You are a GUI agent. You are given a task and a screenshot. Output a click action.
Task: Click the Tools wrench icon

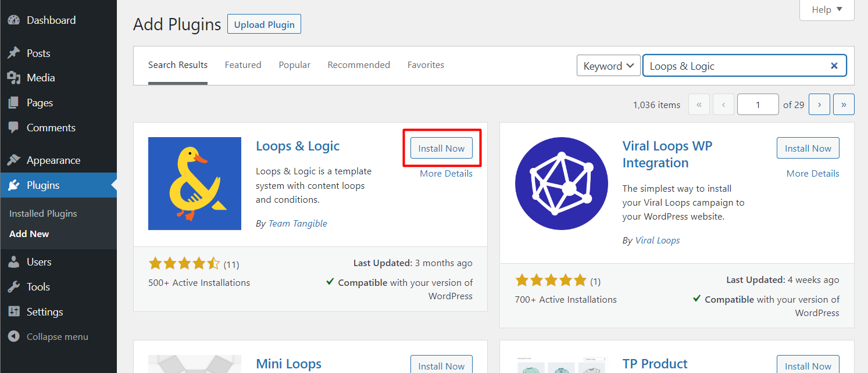(14, 287)
